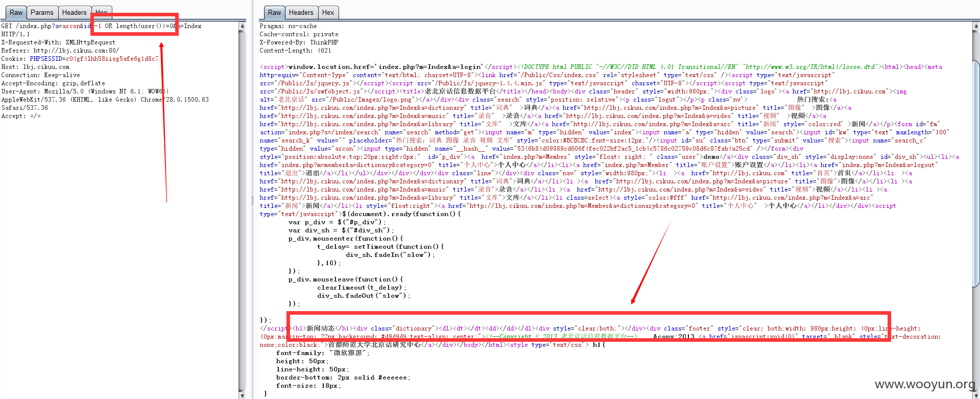Click the 'var p_div' script line

337,222
